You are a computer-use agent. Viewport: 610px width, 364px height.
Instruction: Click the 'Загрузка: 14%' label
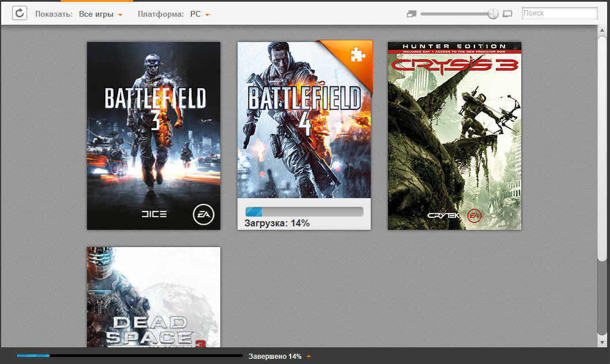pyautogui.click(x=277, y=223)
